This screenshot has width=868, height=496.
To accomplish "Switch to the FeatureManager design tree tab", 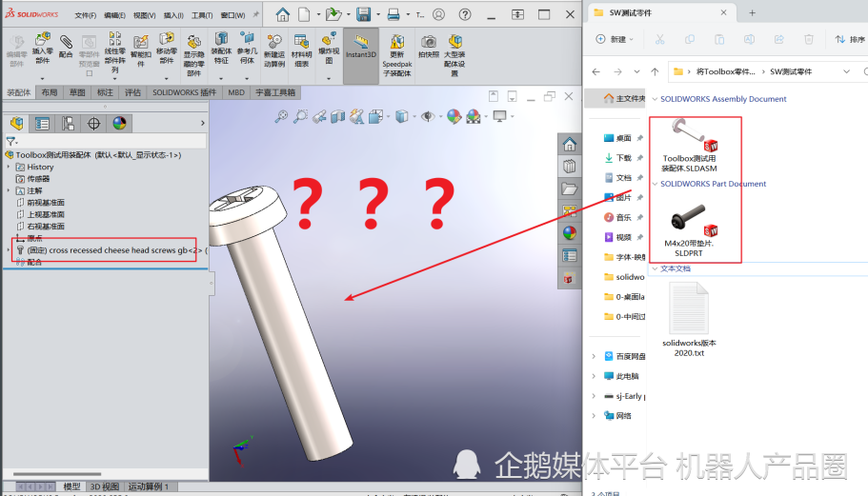I will click(16, 124).
